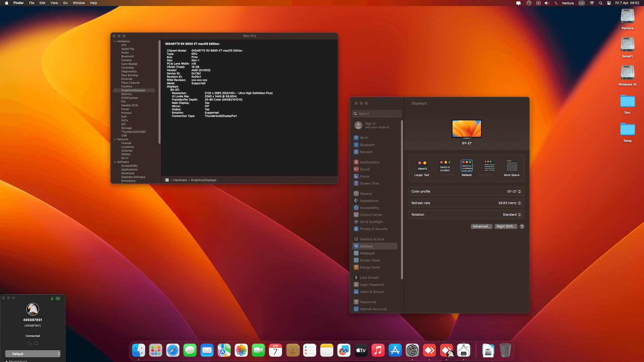Open Photos app in the Dock
This screenshot has height=362, width=644.
(241, 351)
